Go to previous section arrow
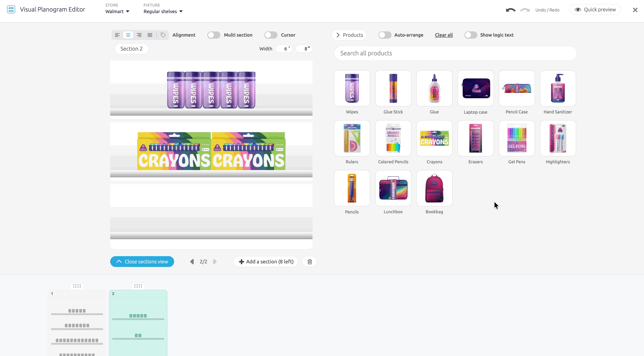This screenshot has height=356, width=644. [x=192, y=262]
